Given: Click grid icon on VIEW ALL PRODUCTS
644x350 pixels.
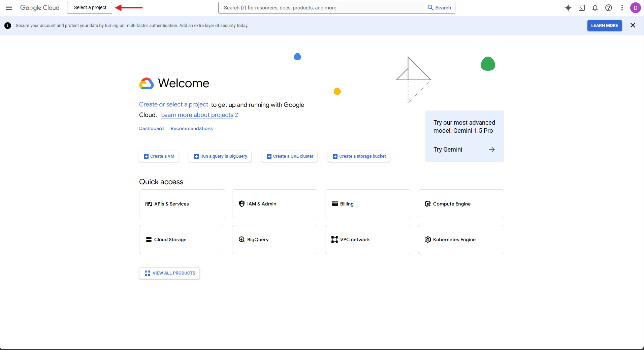Looking at the screenshot, I should 148,273.
